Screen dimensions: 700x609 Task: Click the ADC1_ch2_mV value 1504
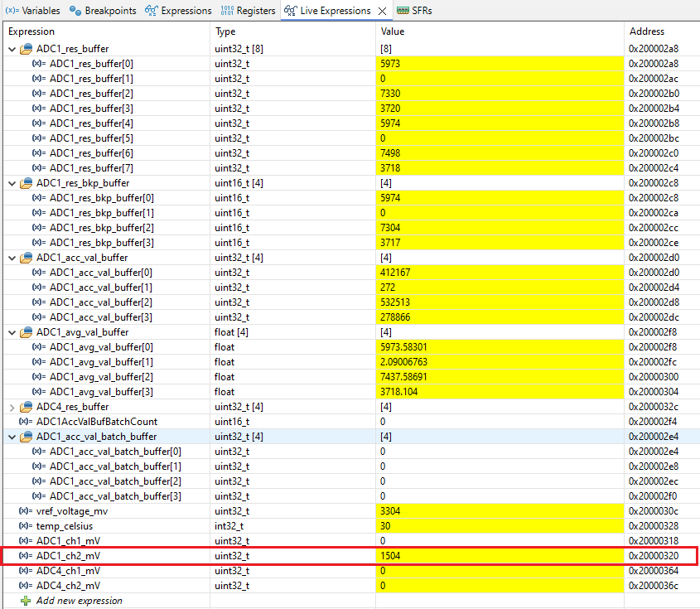390,556
